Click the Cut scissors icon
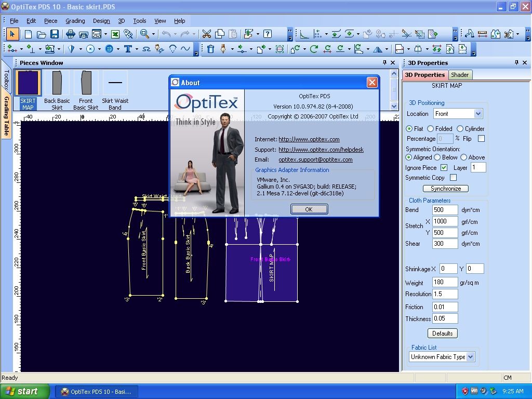The image size is (532, 399). [x=206, y=34]
